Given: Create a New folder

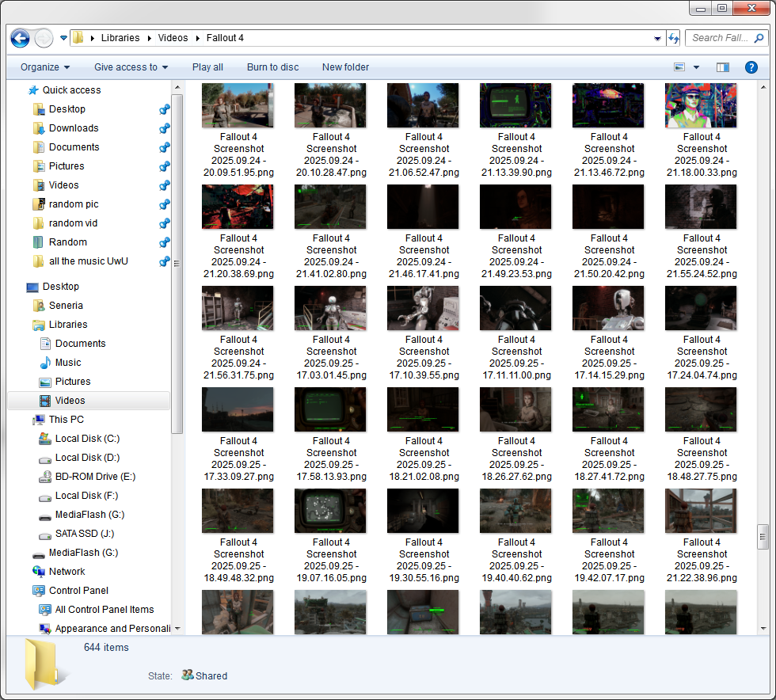Looking at the screenshot, I should pyautogui.click(x=345, y=67).
